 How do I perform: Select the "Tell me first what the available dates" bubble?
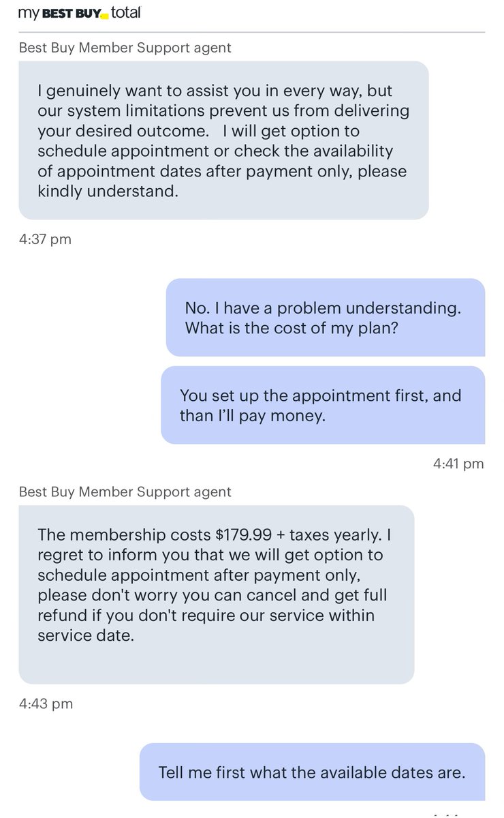pyautogui.click(x=312, y=772)
